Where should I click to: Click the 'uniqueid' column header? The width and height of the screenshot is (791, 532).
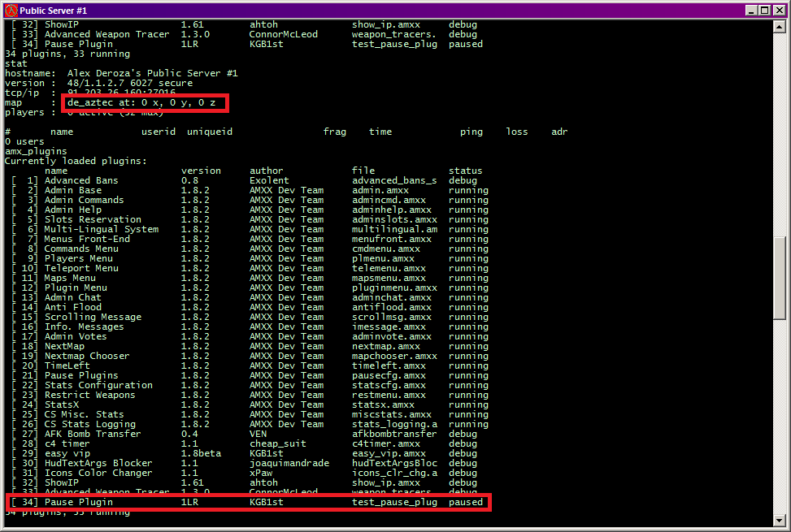point(210,132)
